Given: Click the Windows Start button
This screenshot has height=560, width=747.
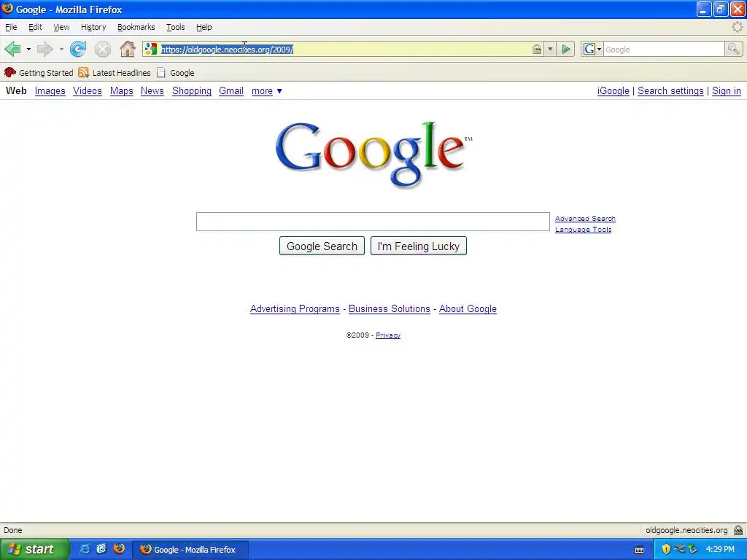Looking at the screenshot, I should (34, 549).
